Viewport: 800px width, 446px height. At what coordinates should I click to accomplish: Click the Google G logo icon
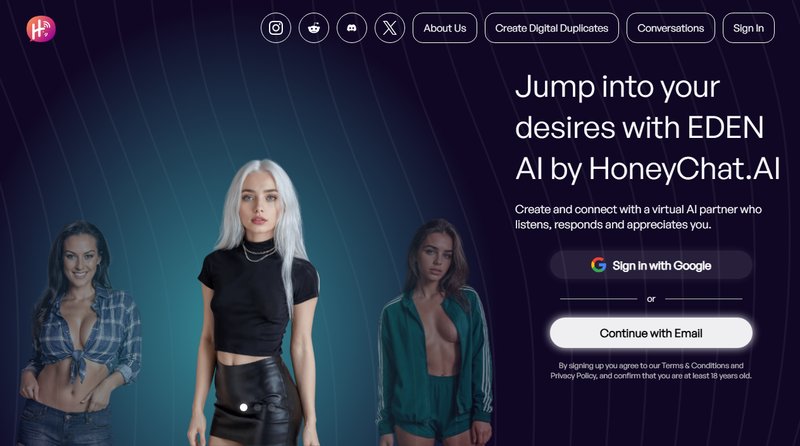(x=598, y=265)
